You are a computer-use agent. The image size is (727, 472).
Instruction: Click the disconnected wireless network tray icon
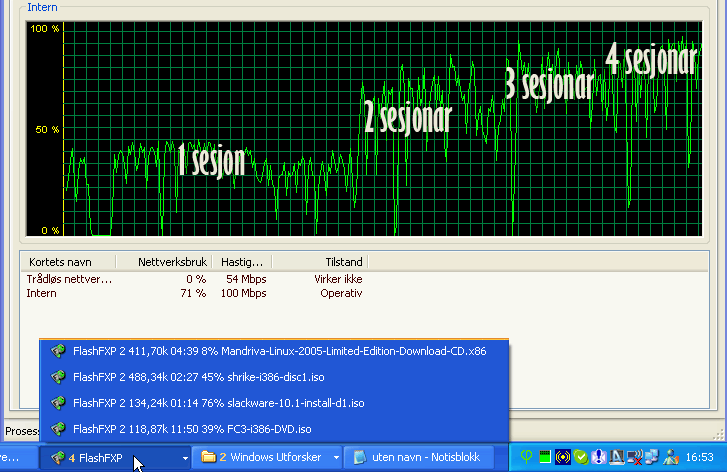(x=634, y=457)
